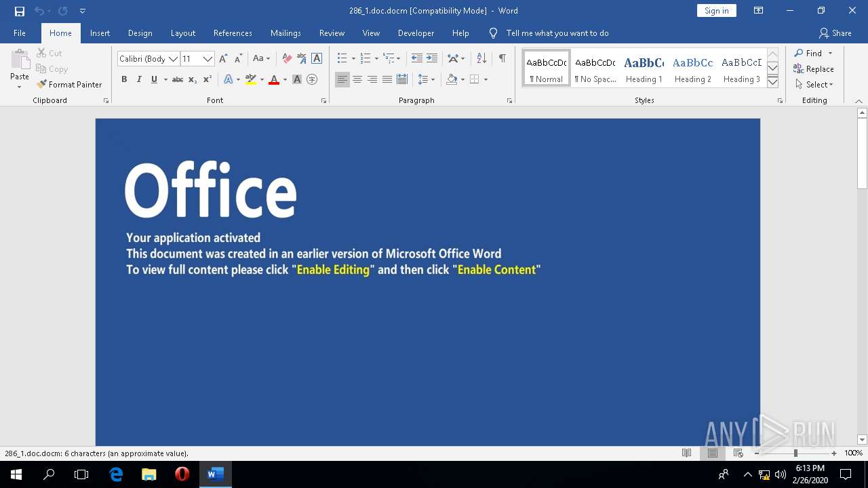This screenshot has height=488, width=868.
Task: Click the Enclose Characters icon
Action: [x=312, y=79]
